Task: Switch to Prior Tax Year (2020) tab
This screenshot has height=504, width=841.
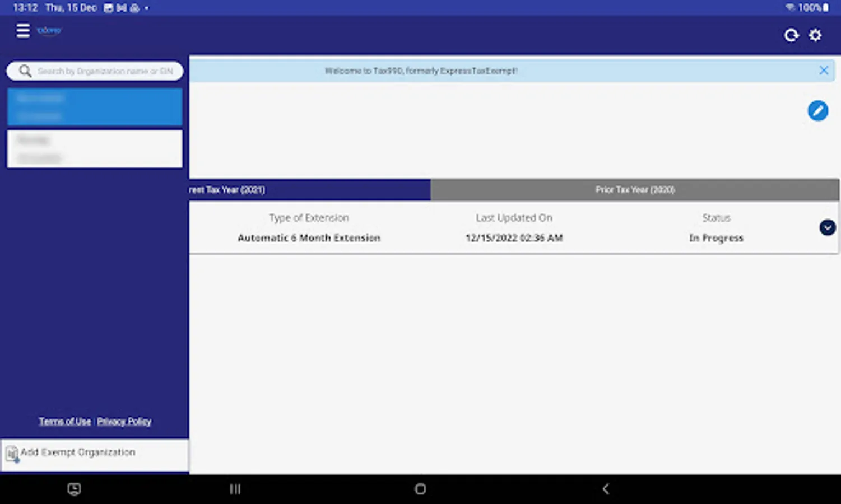Action: tap(635, 190)
